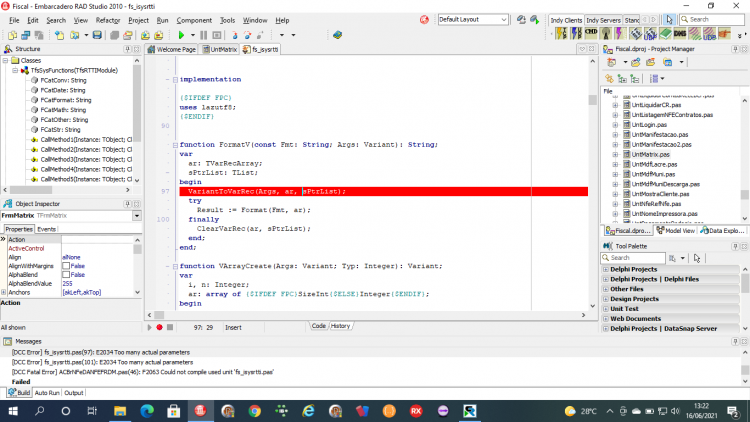Open the Model View tab
The height and width of the screenshot is (422, 750).
(x=676, y=231)
